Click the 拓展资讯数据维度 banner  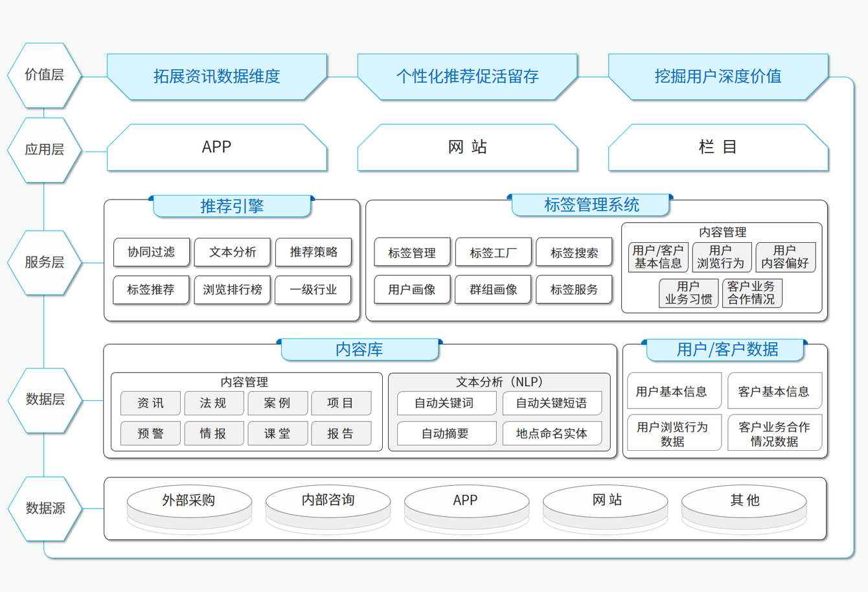point(217,76)
